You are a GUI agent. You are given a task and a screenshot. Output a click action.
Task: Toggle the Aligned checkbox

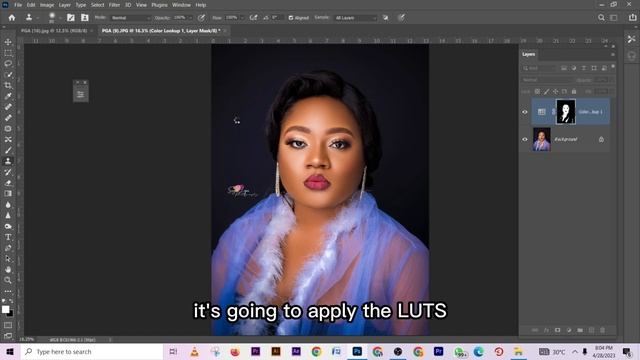(x=291, y=18)
